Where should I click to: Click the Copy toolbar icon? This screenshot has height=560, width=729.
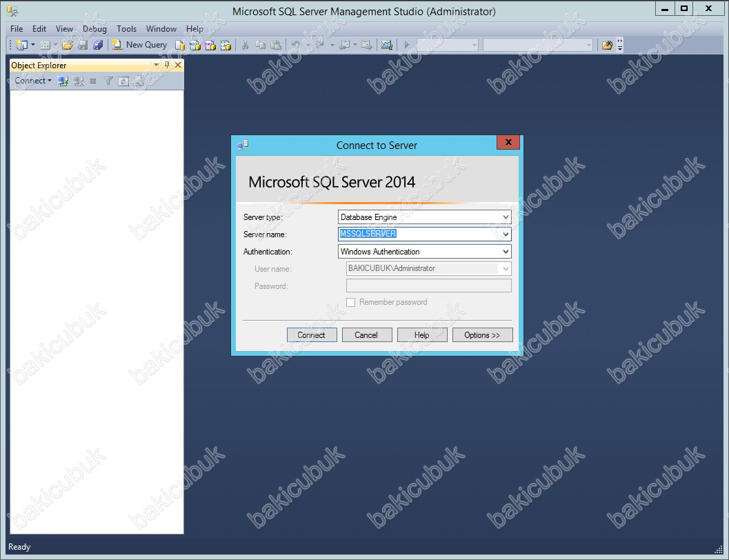coord(261,45)
